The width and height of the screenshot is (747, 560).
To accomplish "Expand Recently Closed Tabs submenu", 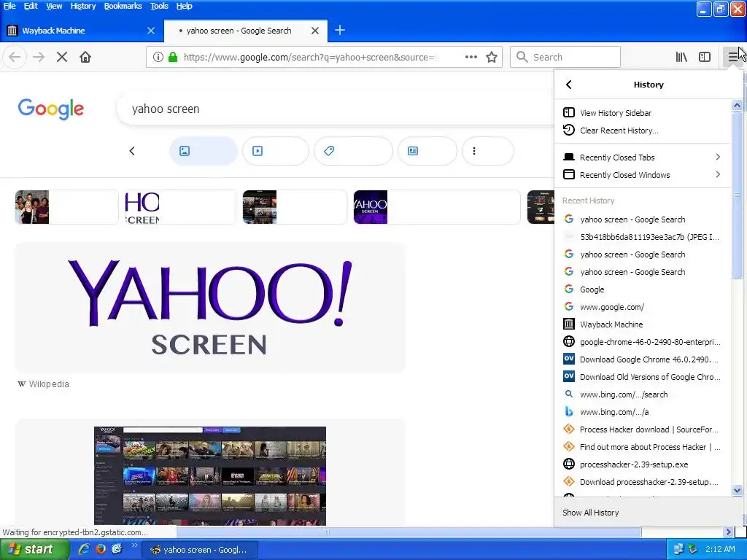I will pyautogui.click(x=642, y=157).
